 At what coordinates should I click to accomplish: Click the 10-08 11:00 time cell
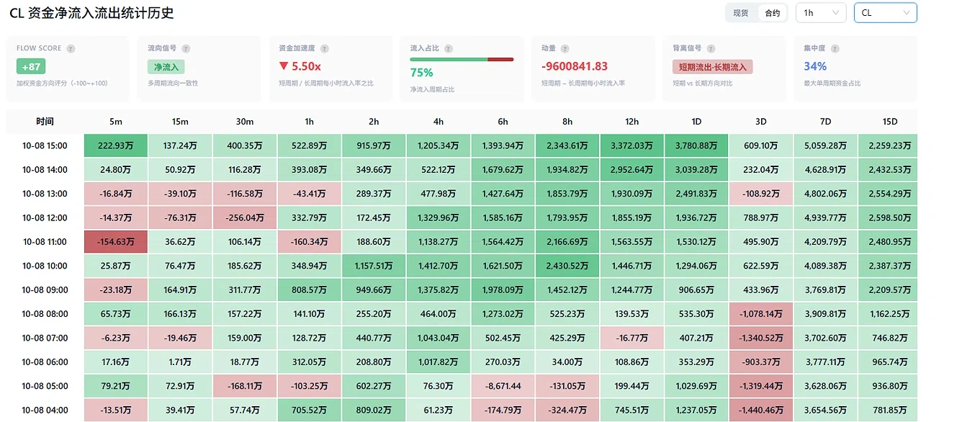(x=45, y=242)
